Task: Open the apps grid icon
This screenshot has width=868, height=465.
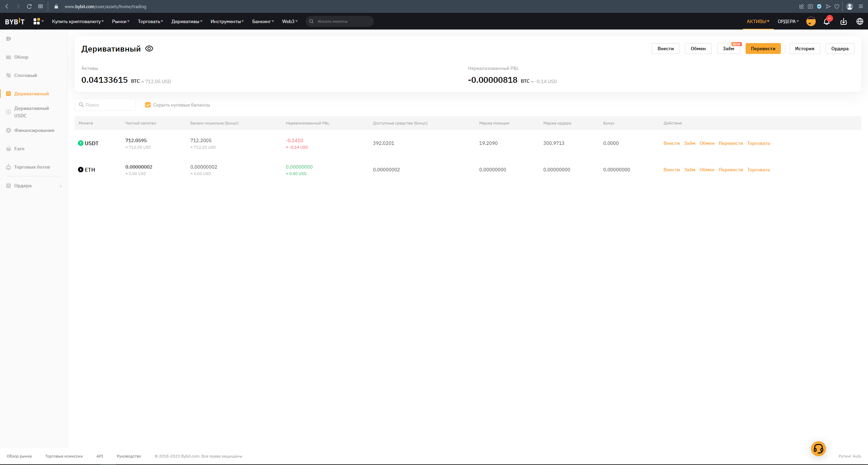Action: click(37, 21)
